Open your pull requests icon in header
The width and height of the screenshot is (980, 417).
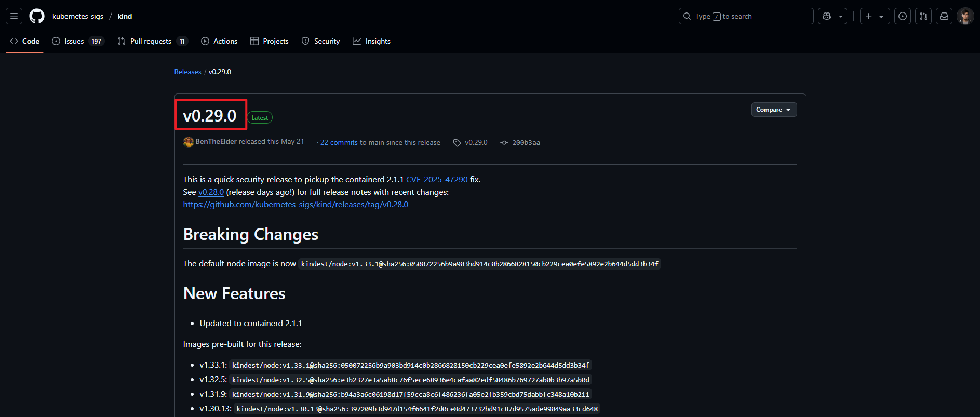coord(923,16)
